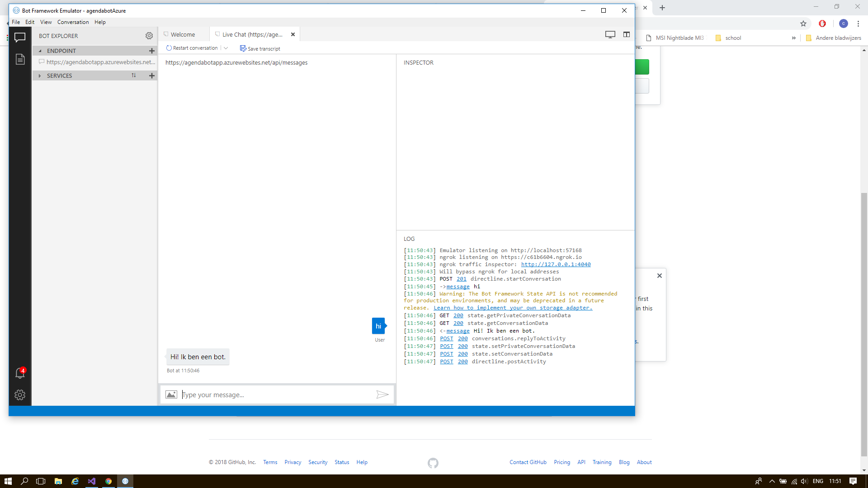Open the Edit menu
The width and height of the screenshot is (868, 488).
[x=30, y=22]
